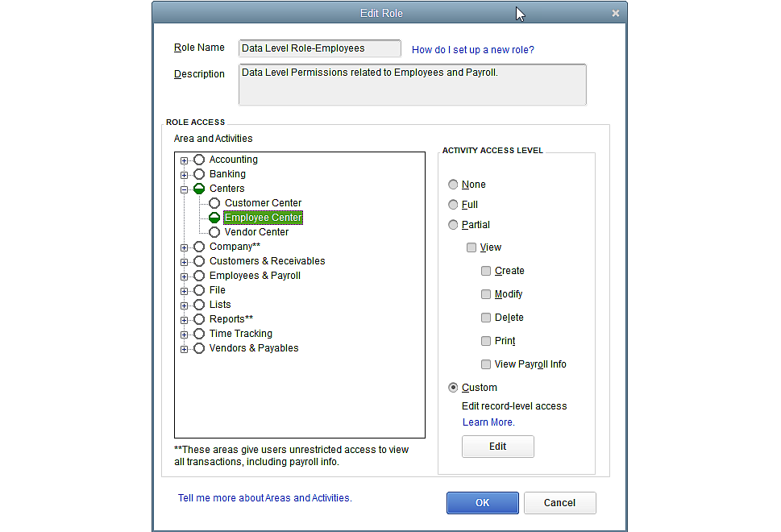
Task: Click the Time Tracking circle icon
Action: point(199,334)
